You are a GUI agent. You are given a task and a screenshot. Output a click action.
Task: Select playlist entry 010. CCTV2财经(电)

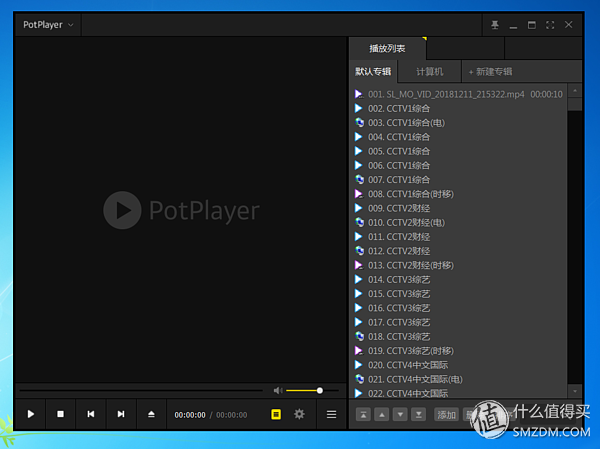pos(406,222)
